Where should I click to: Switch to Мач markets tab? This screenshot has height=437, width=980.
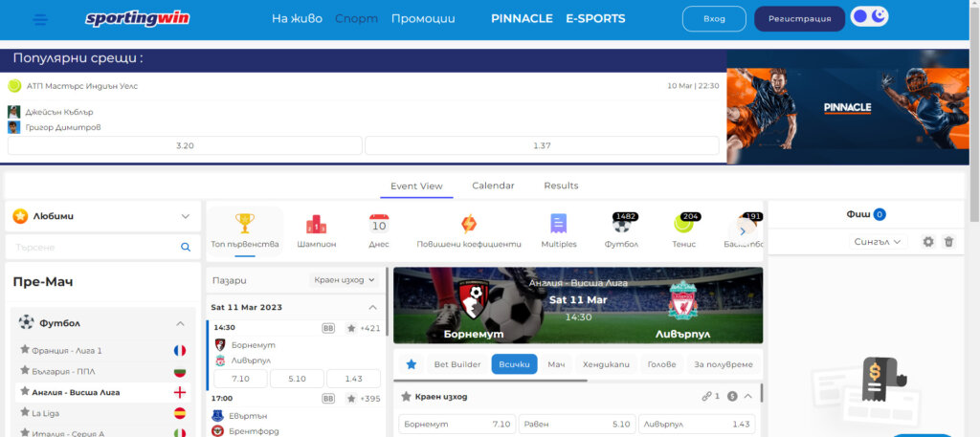pos(556,364)
